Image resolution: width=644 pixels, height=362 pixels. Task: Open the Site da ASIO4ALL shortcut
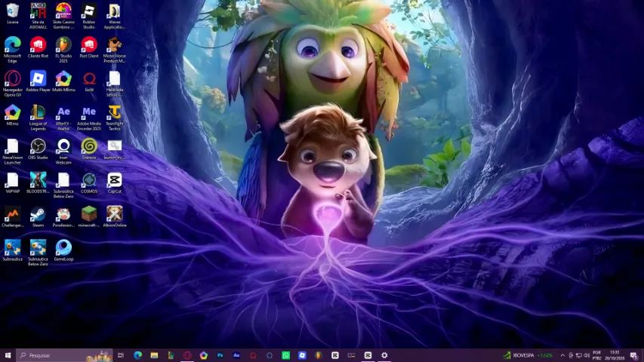pyautogui.click(x=38, y=16)
